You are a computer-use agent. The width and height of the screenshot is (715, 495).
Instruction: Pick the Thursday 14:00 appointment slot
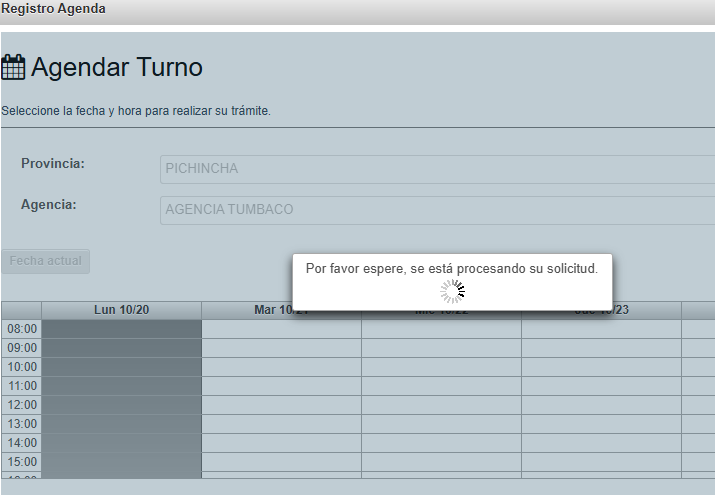[x=601, y=443]
